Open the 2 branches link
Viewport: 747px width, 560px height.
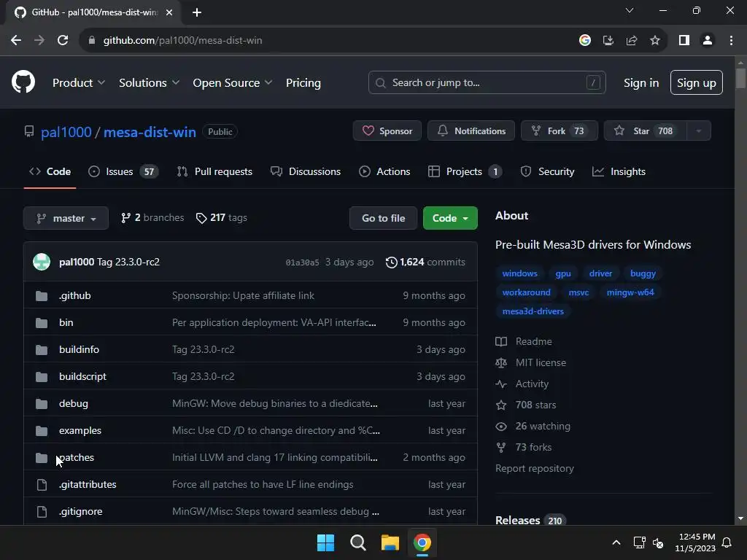pyautogui.click(x=152, y=217)
